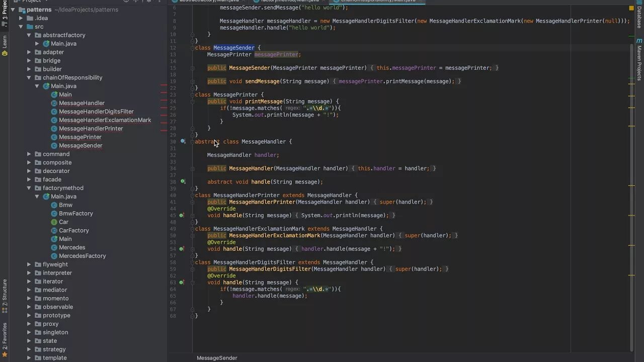The image size is (644, 362).
Task: Select Main.java under chainOfResponsibility
Action: click(63, 86)
